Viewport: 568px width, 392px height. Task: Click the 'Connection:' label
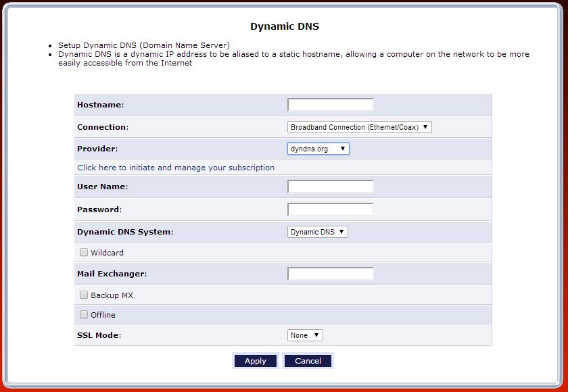pos(103,127)
